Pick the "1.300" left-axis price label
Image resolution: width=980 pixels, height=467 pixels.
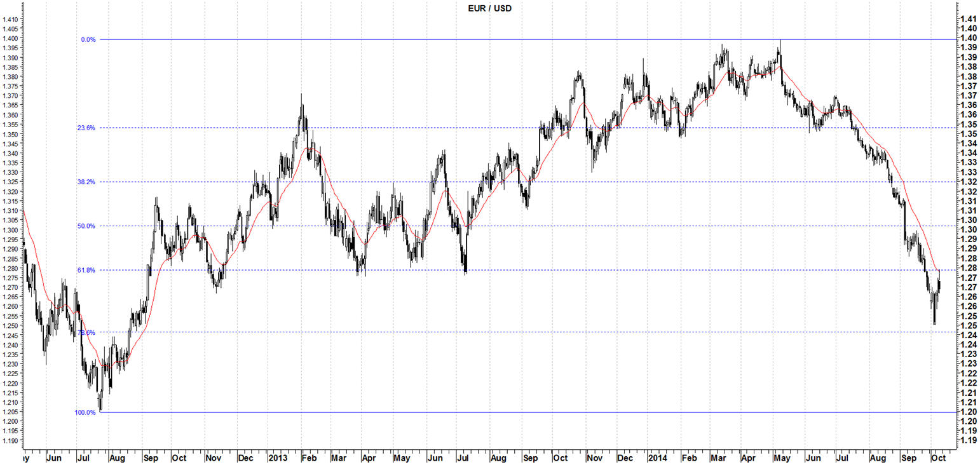[10, 230]
